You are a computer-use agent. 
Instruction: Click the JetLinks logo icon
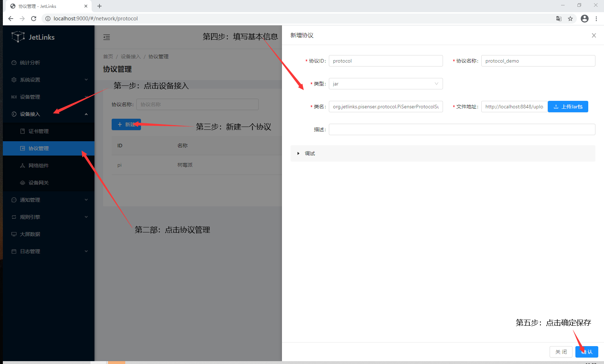[18, 37]
